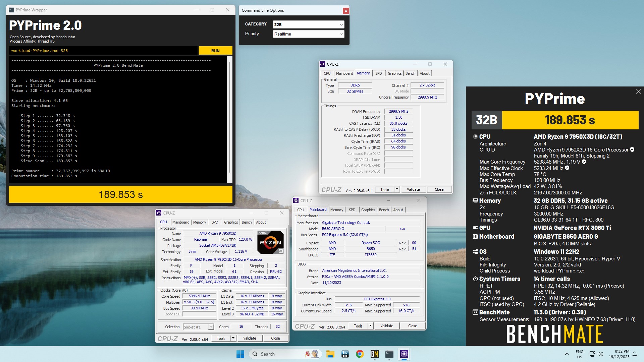Image resolution: width=644 pixels, height=362 pixels.
Task: Open Mainboard tab in CPU-Z Memory window
Action: pyautogui.click(x=344, y=73)
